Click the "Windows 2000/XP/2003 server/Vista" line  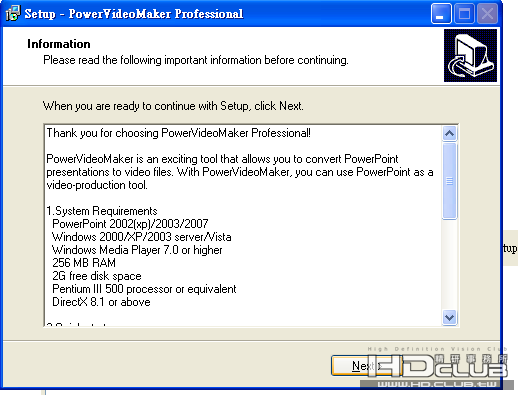(142, 237)
